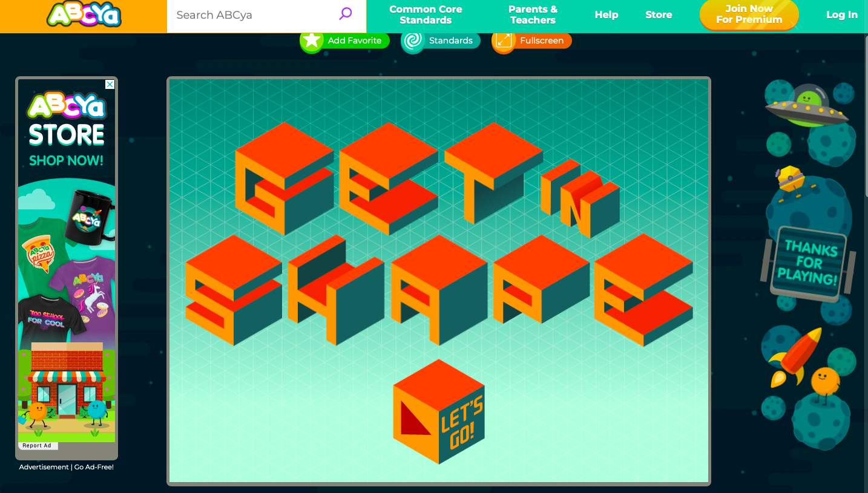Open the Store page

[x=659, y=15]
